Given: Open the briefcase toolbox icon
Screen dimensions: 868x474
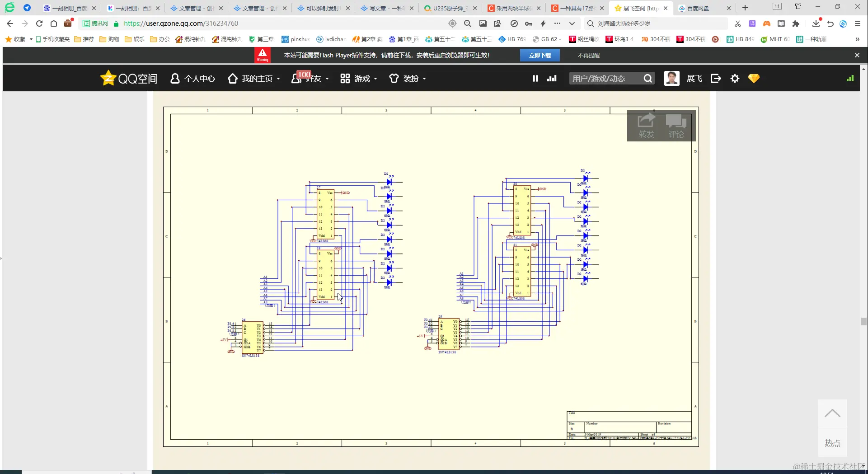Looking at the screenshot, I should (69, 23).
